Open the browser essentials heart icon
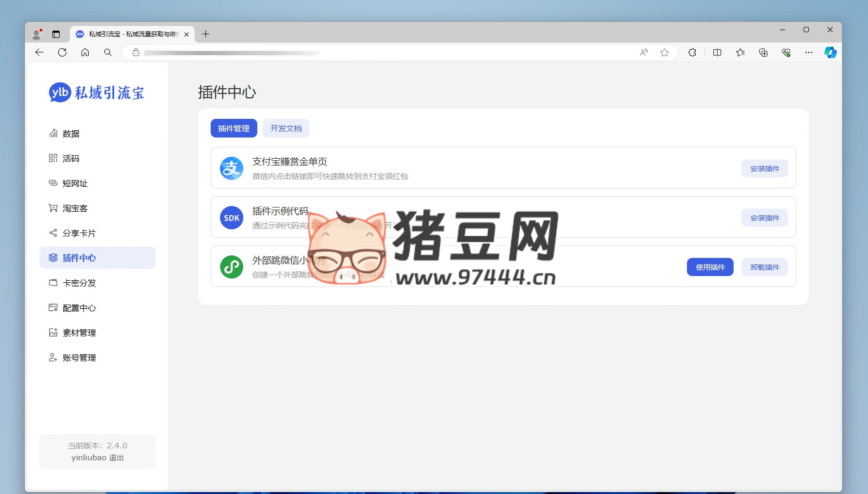The width and height of the screenshot is (868, 494). 786,52
